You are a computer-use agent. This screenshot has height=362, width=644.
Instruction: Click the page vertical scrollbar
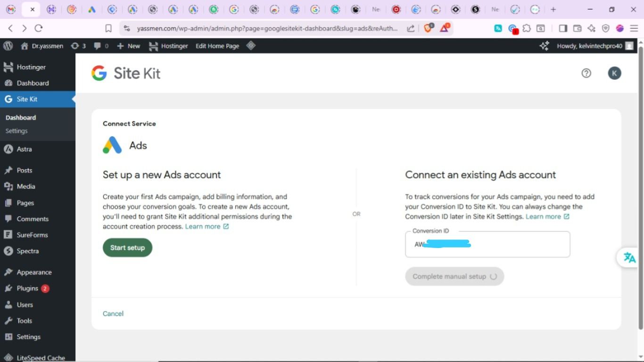[x=640, y=189]
